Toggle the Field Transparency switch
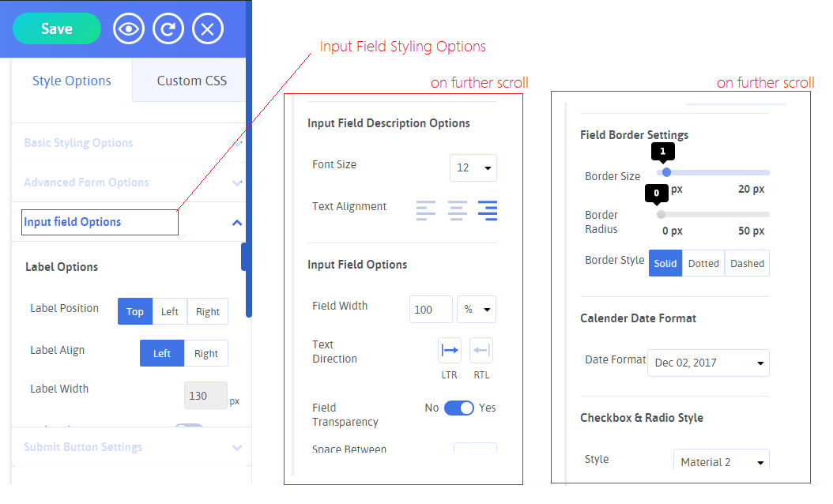Image resolution: width=833 pixels, height=504 pixels. [x=458, y=408]
